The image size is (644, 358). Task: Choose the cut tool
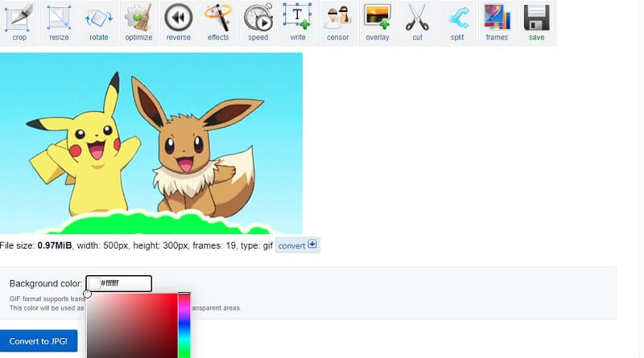click(x=417, y=23)
